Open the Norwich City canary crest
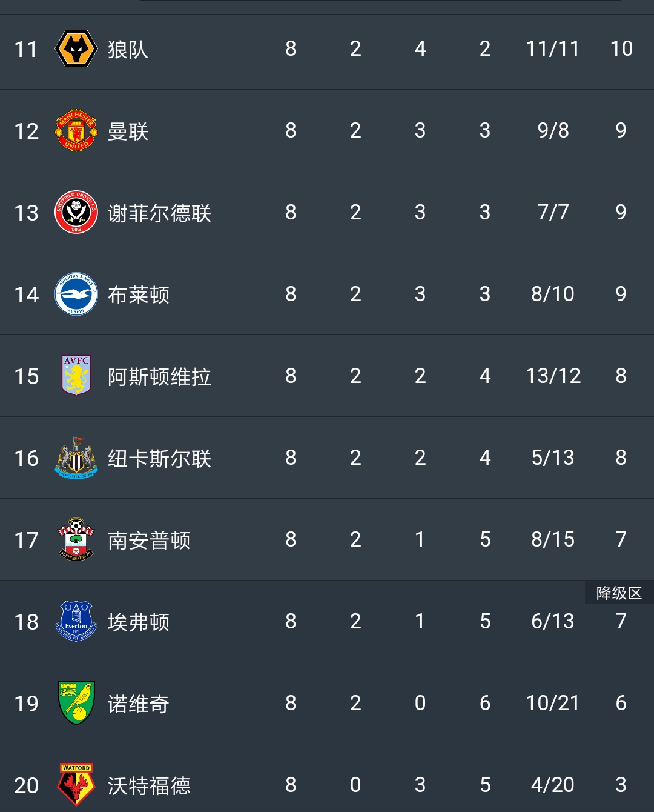 pos(76,703)
